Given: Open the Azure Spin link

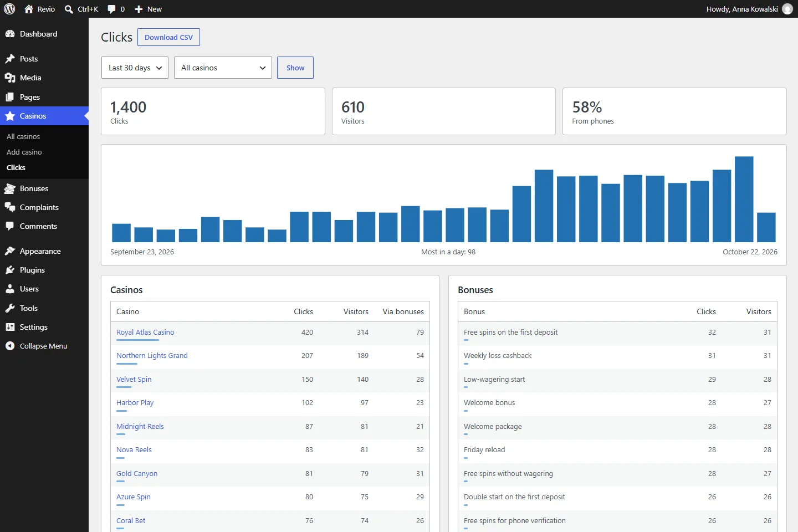Looking at the screenshot, I should (134, 497).
